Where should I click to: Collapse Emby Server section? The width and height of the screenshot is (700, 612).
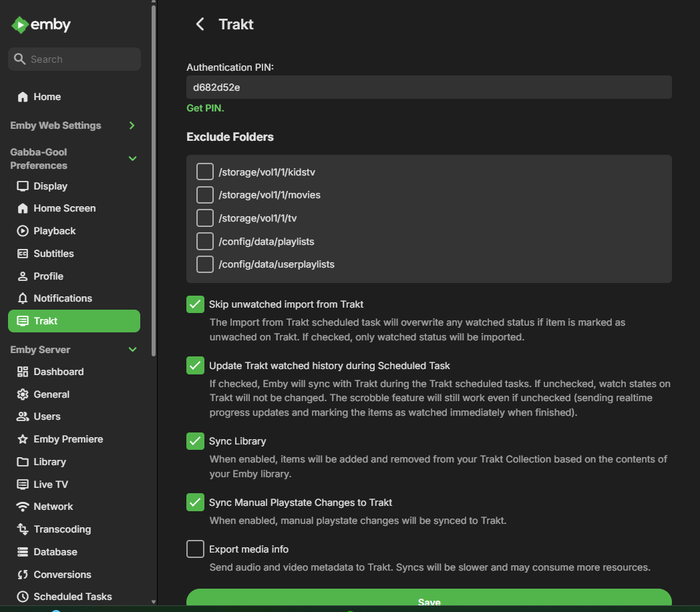point(132,350)
